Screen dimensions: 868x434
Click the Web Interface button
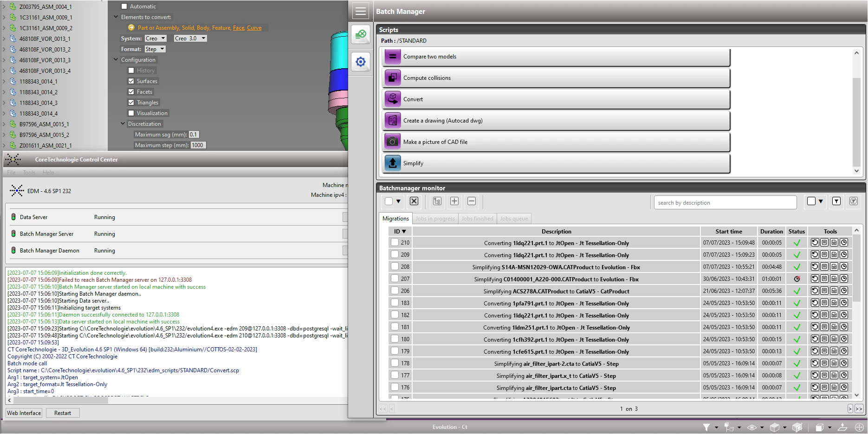23,413
